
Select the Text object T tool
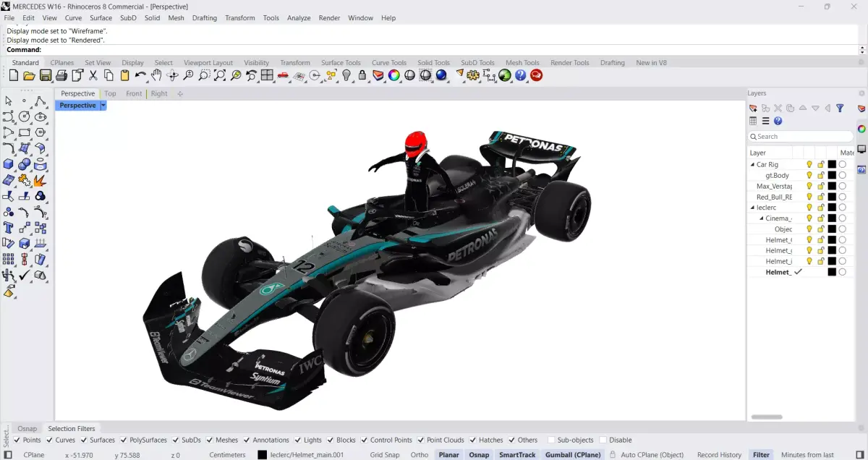click(x=9, y=228)
